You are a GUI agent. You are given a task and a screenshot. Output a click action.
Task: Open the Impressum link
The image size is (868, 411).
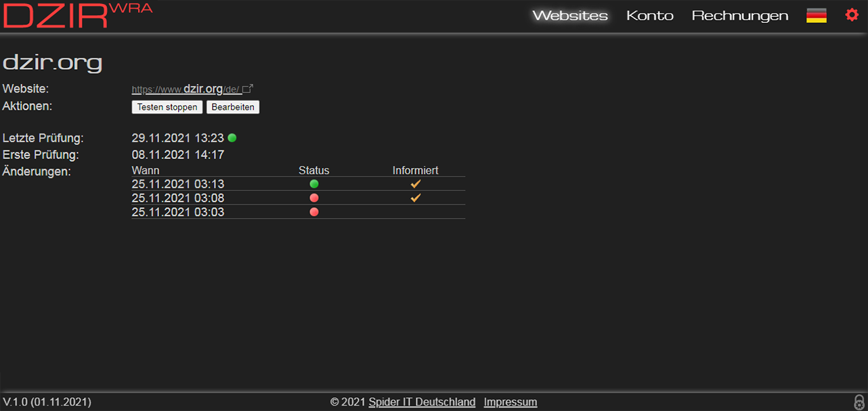[x=511, y=402]
